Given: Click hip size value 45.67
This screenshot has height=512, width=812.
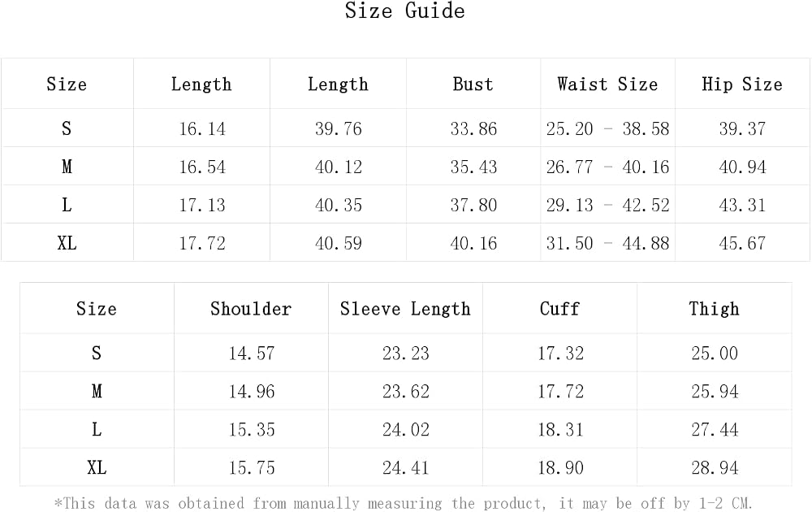Looking at the screenshot, I should pyautogui.click(x=742, y=243).
